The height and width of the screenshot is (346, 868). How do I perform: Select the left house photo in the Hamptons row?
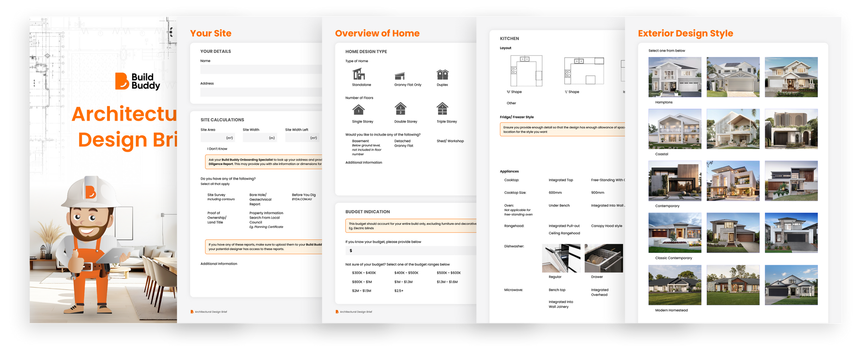tap(675, 77)
